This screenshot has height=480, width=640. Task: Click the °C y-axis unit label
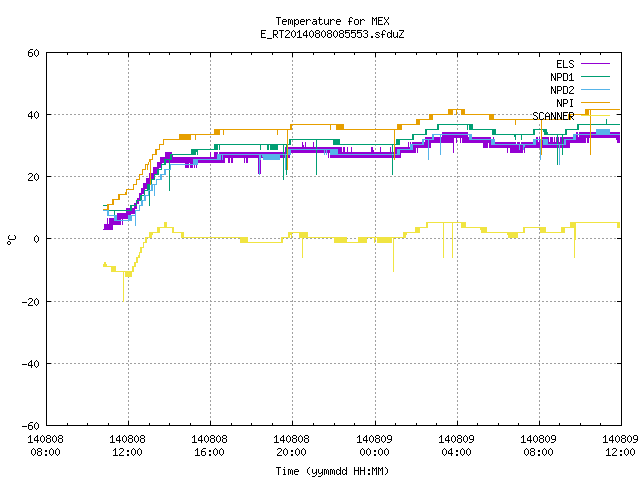(x=11, y=240)
